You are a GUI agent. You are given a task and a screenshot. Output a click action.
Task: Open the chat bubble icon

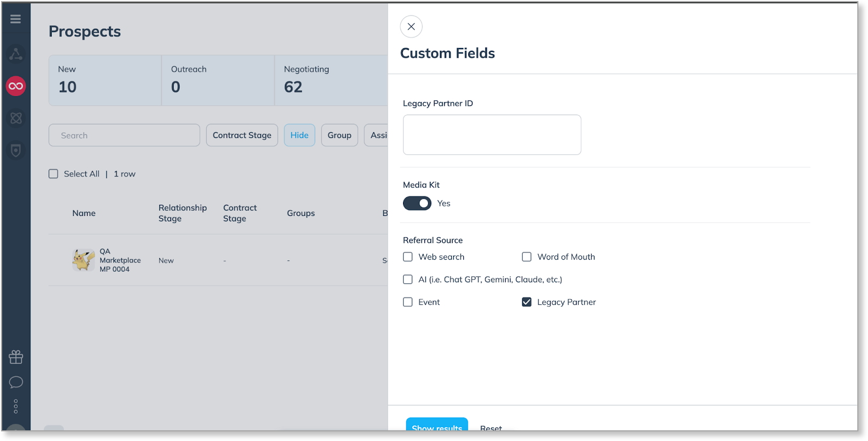click(15, 382)
